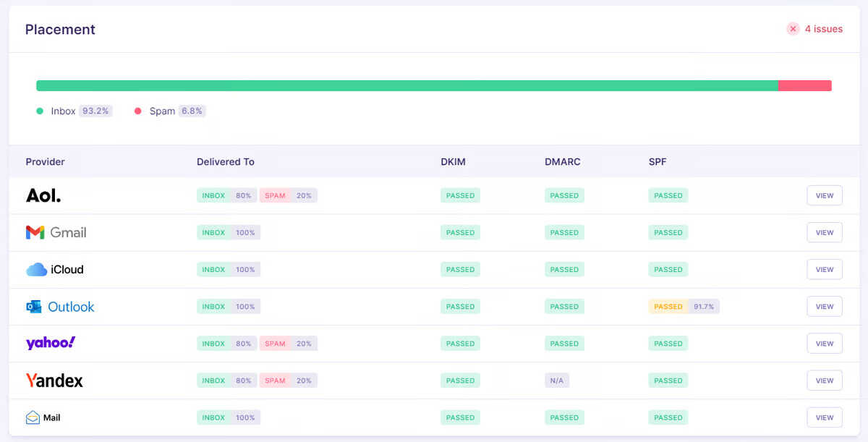Open the 4 issues link

click(824, 29)
